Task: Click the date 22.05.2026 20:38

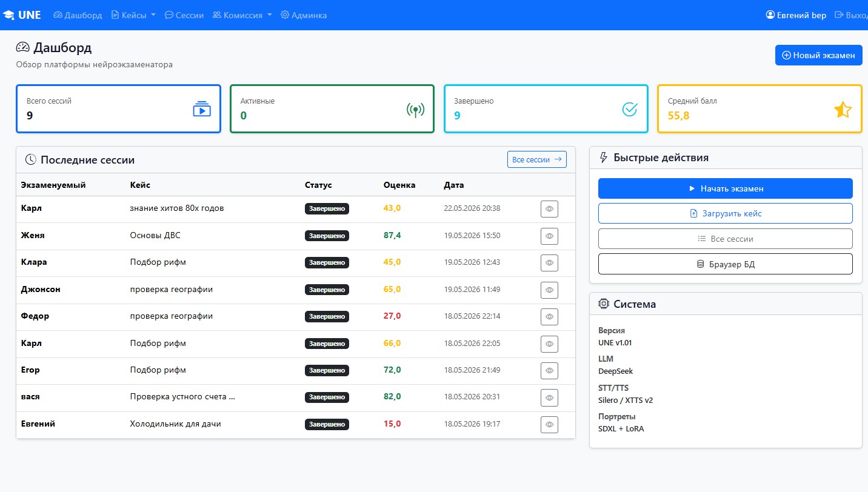Action: 472,208
